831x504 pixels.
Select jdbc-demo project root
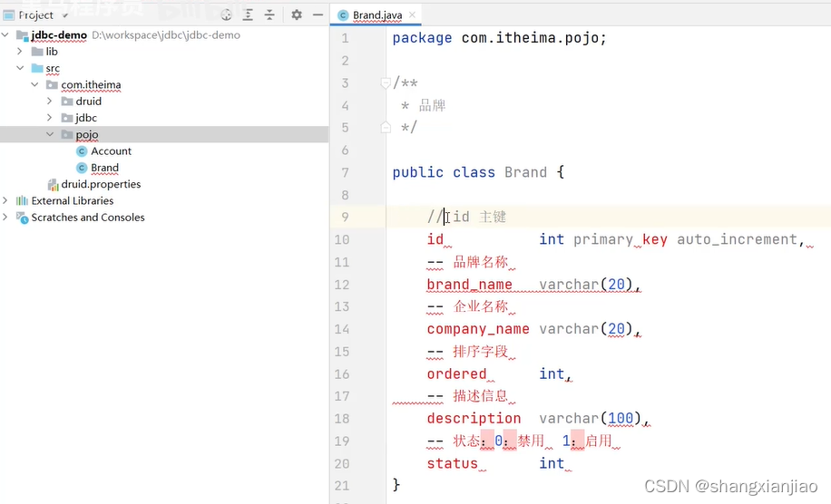[x=58, y=35]
